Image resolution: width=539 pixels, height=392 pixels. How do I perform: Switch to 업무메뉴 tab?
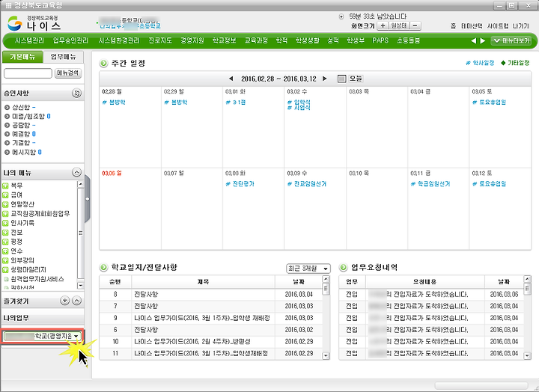[x=63, y=57]
